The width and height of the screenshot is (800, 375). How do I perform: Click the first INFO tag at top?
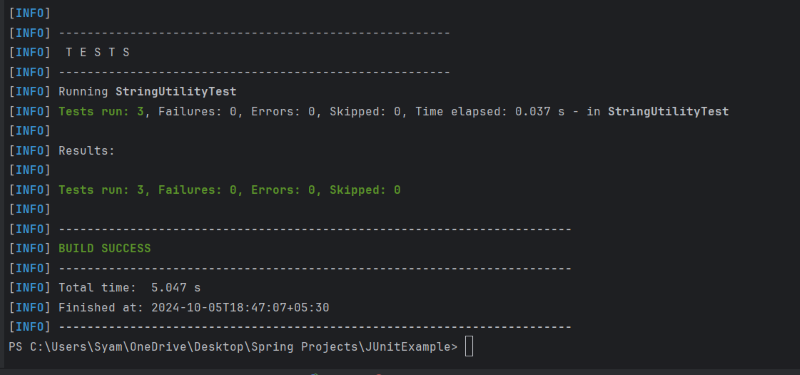30,13
